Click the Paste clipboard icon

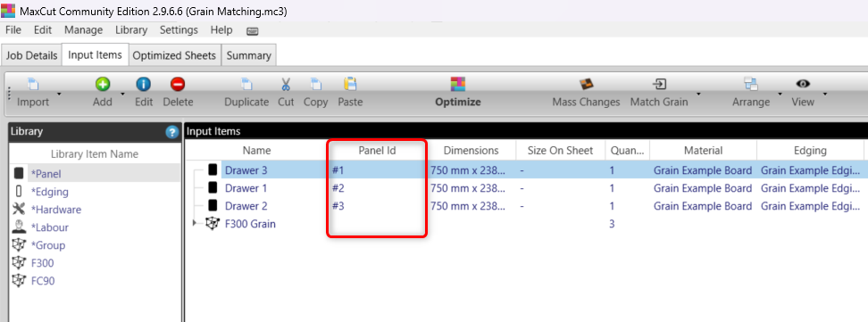point(350,84)
